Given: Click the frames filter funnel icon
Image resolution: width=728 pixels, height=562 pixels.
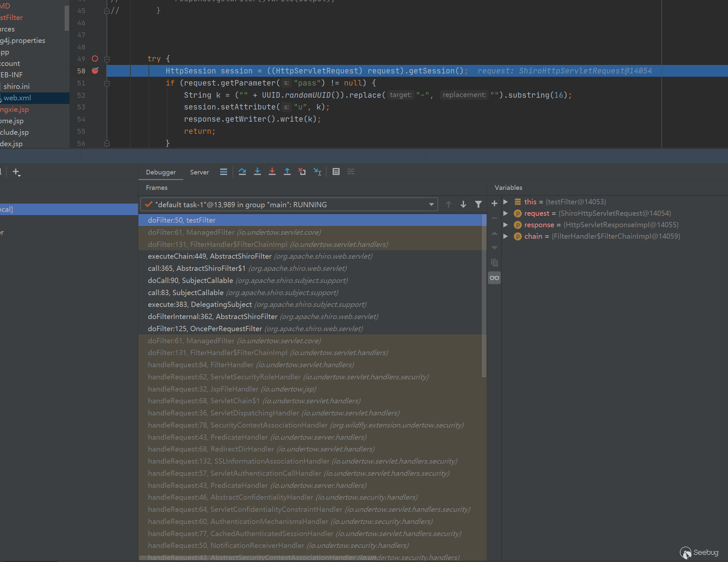Looking at the screenshot, I should point(478,204).
